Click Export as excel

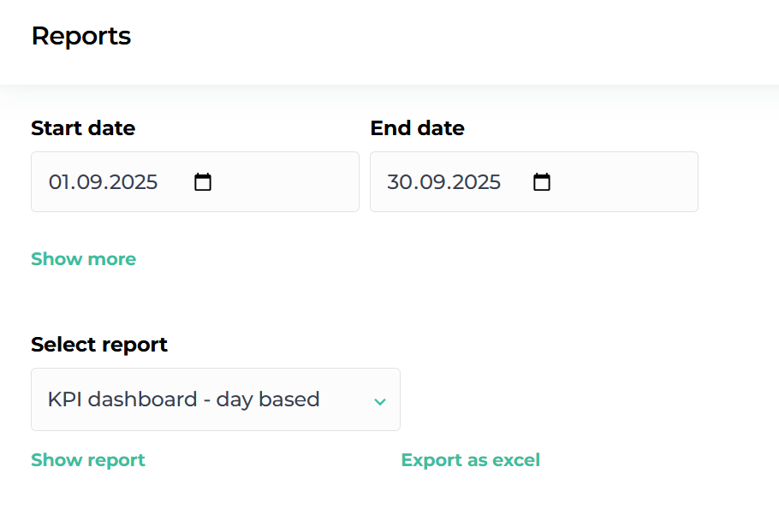[x=470, y=460]
